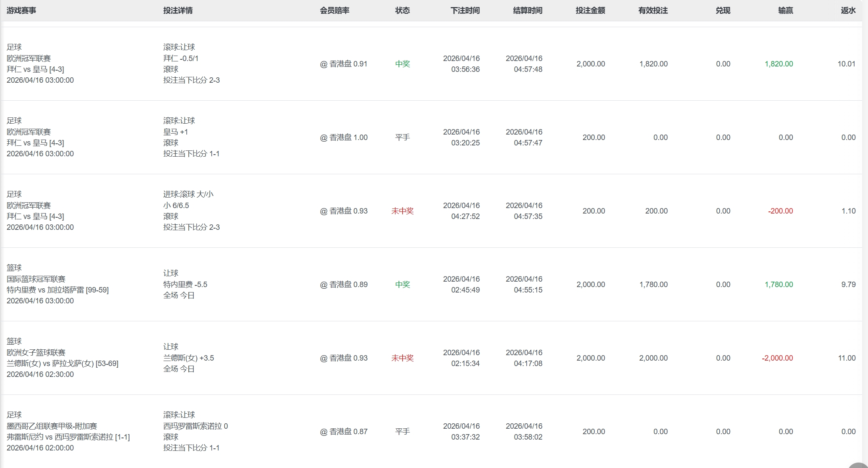Image resolution: width=868 pixels, height=468 pixels.
Task: Select the 兰德斯(女) vs 萨拉戈萨(女) match text
Action: (62, 364)
